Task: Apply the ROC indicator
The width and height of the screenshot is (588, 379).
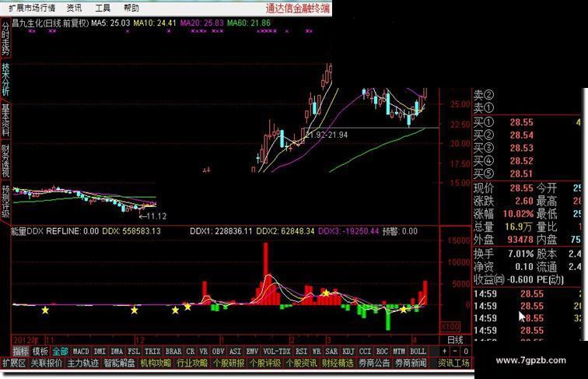Action: tap(382, 352)
